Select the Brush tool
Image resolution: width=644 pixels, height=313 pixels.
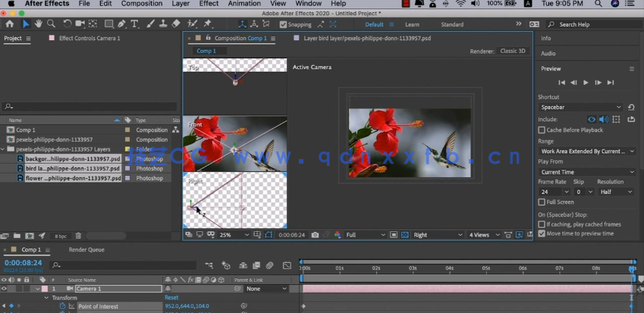coord(151,23)
